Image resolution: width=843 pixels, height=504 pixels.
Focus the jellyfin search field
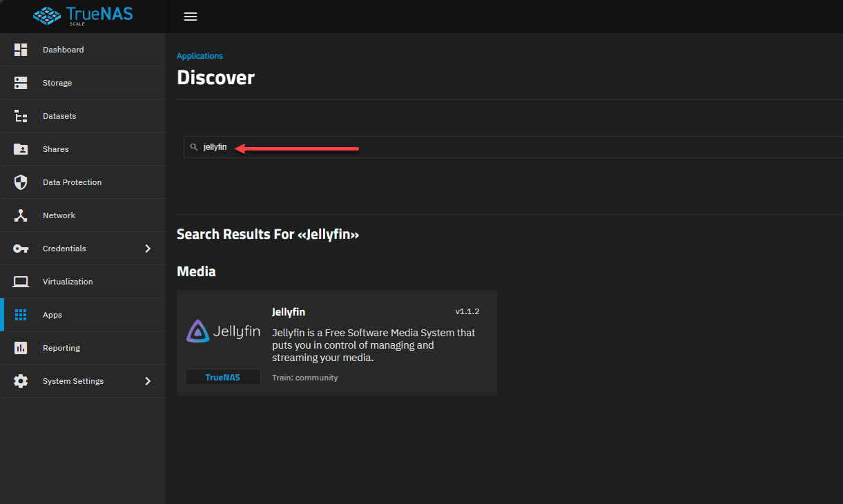513,147
